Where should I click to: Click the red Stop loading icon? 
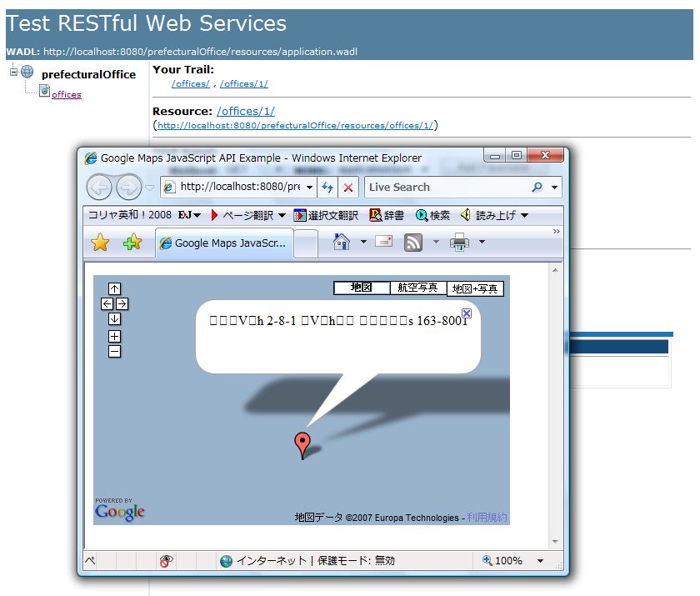coord(348,188)
